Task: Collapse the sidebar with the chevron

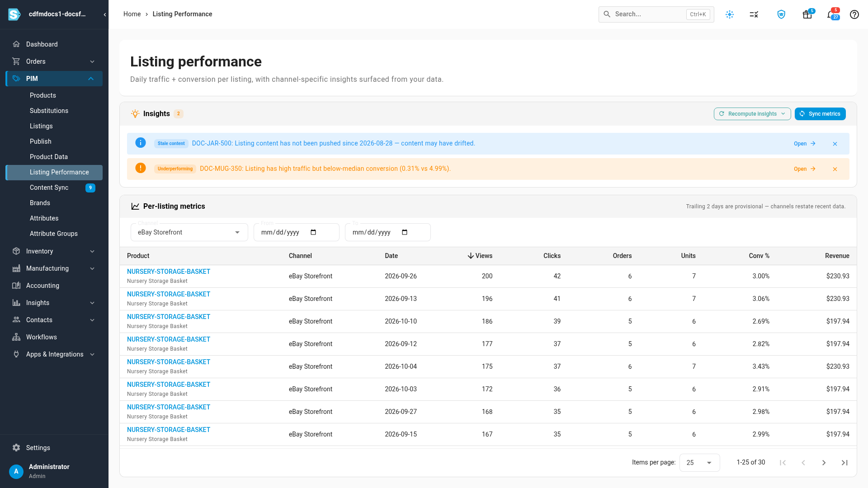Action: point(105,14)
